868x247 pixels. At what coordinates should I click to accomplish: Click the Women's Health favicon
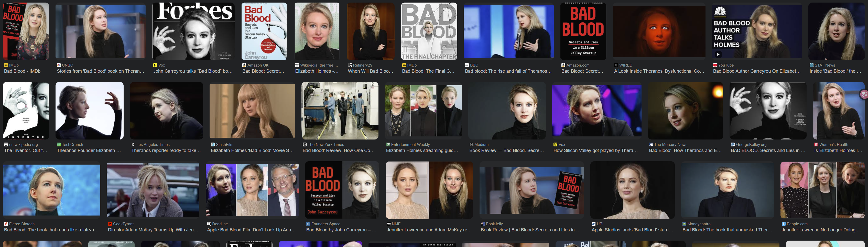coord(816,145)
